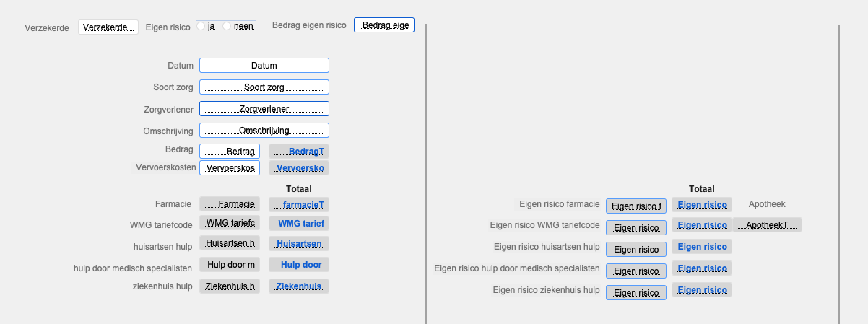This screenshot has width=868, height=324.
Task: Click the ApotheekT field
Action: click(x=767, y=225)
